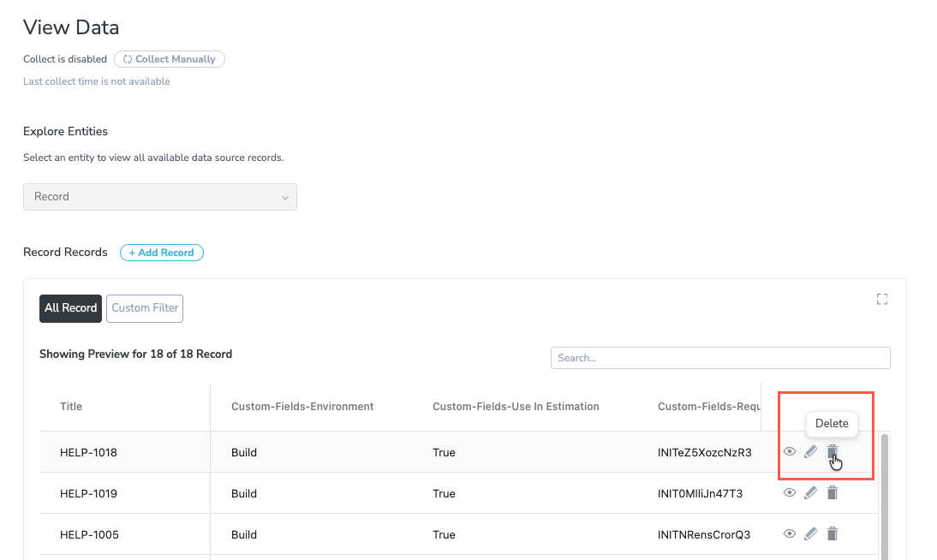Screen dimensions: 937x560
Task: Select the HELP-1019 title cell
Action: pyautogui.click(x=88, y=494)
